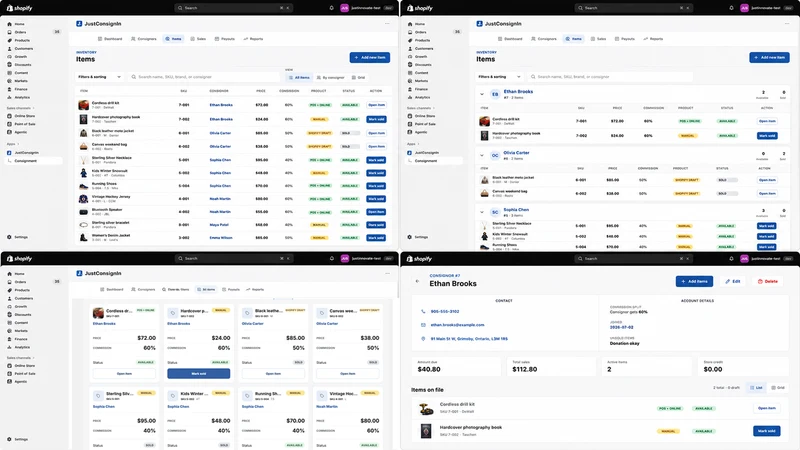Viewport: 800px width, 450px height.
Task: Click Add items button on Ethan Brooks page
Action: point(694,281)
